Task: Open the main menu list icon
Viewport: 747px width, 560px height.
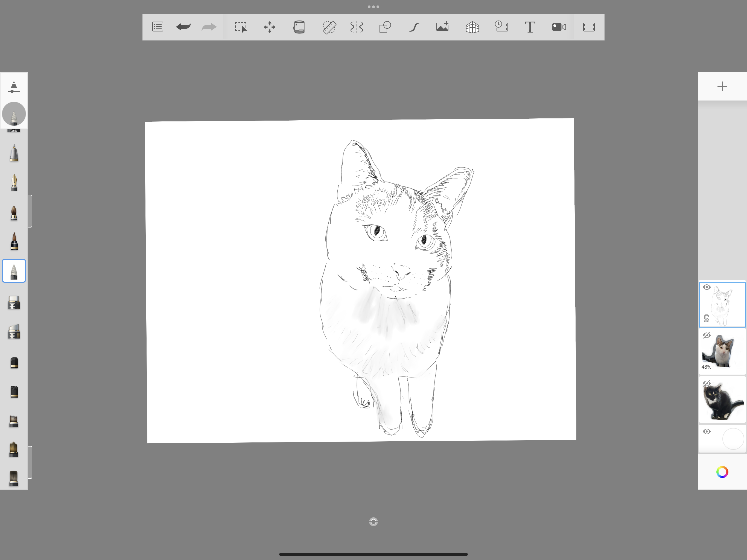Action: point(158,27)
